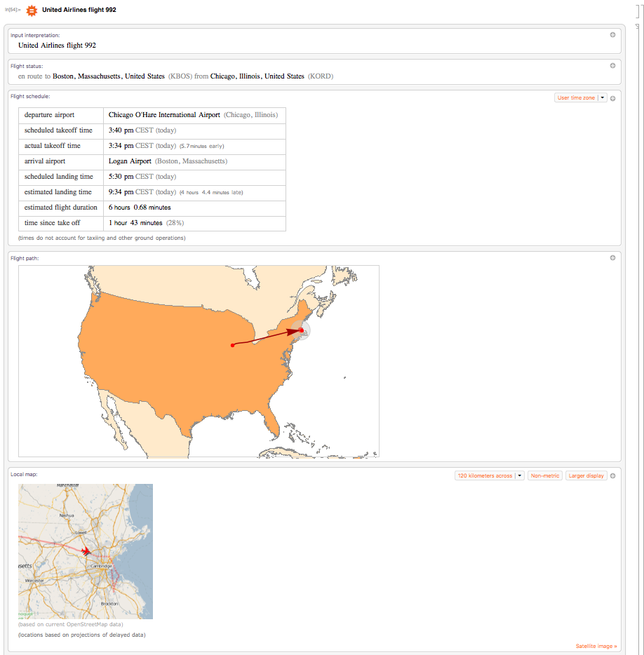Click the plus icon in Flight status pod

coord(612,66)
